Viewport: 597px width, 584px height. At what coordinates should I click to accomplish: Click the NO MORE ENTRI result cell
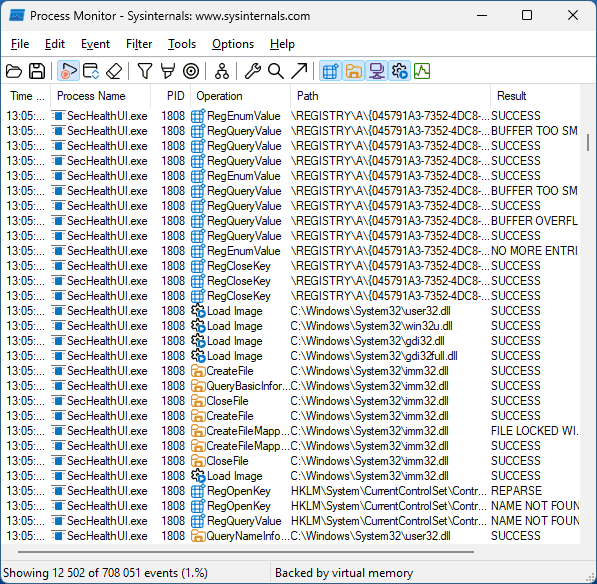point(534,251)
